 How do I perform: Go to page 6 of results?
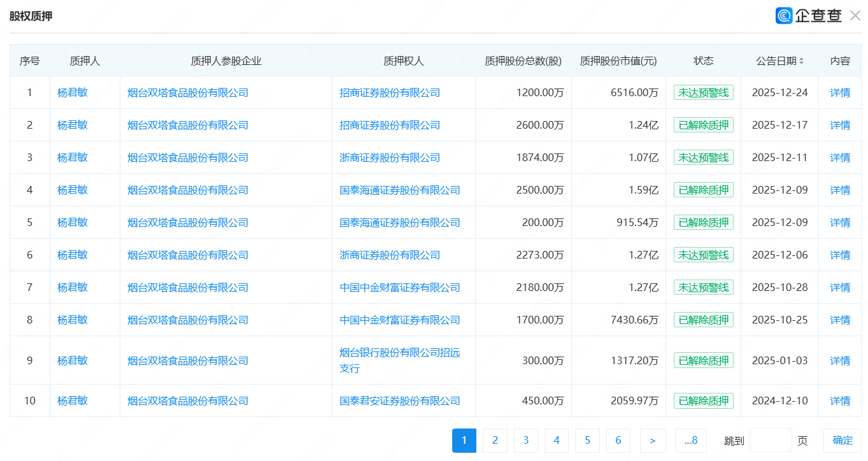[618, 440]
